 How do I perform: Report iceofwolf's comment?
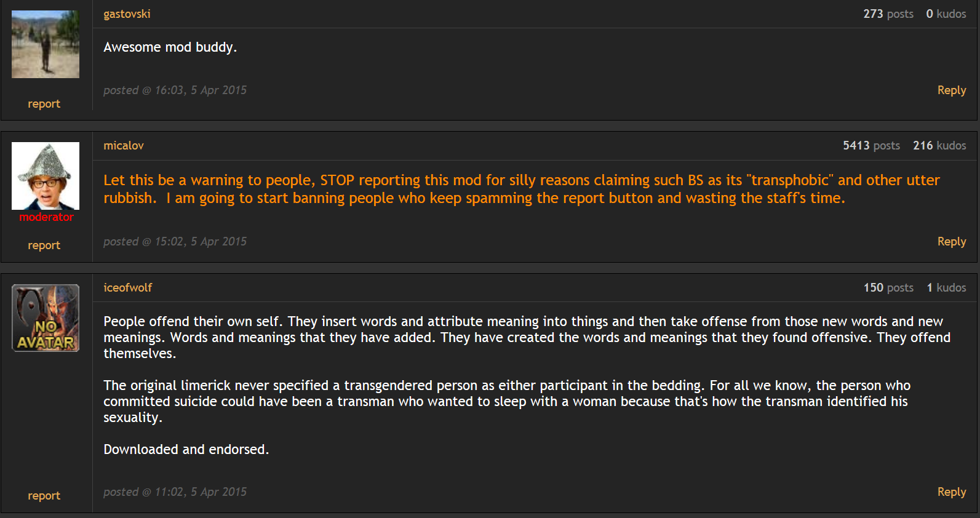[44, 496]
